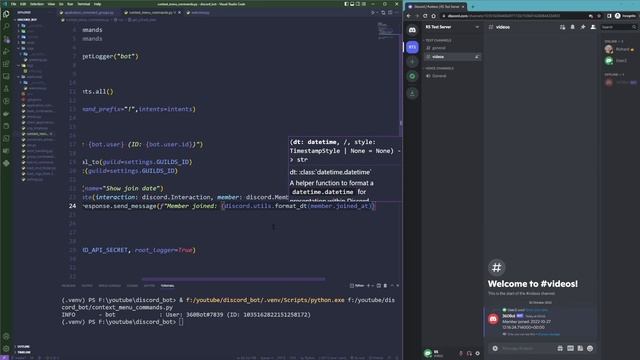
Task: Open the Search view in VS Code activity bar
Action: [x=6, y=27]
